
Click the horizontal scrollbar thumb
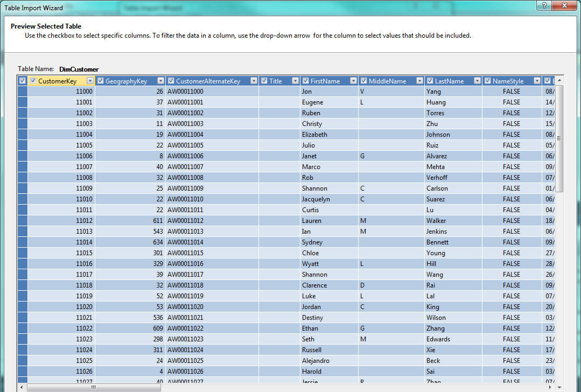point(93,387)
